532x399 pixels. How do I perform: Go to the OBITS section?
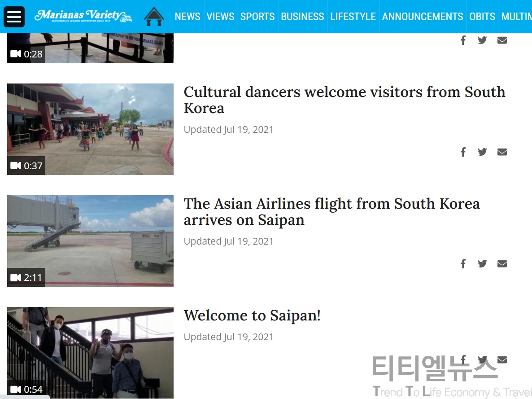tap(482, 17)
